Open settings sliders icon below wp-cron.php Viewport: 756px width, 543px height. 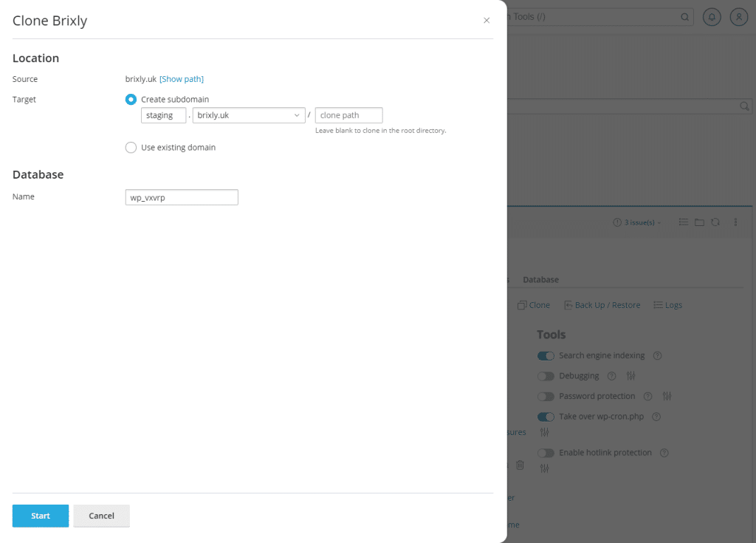(544, 432)
